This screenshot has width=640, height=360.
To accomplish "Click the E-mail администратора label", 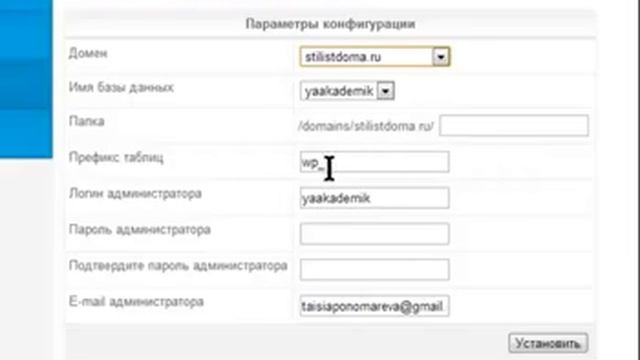I will coord(136,302).
